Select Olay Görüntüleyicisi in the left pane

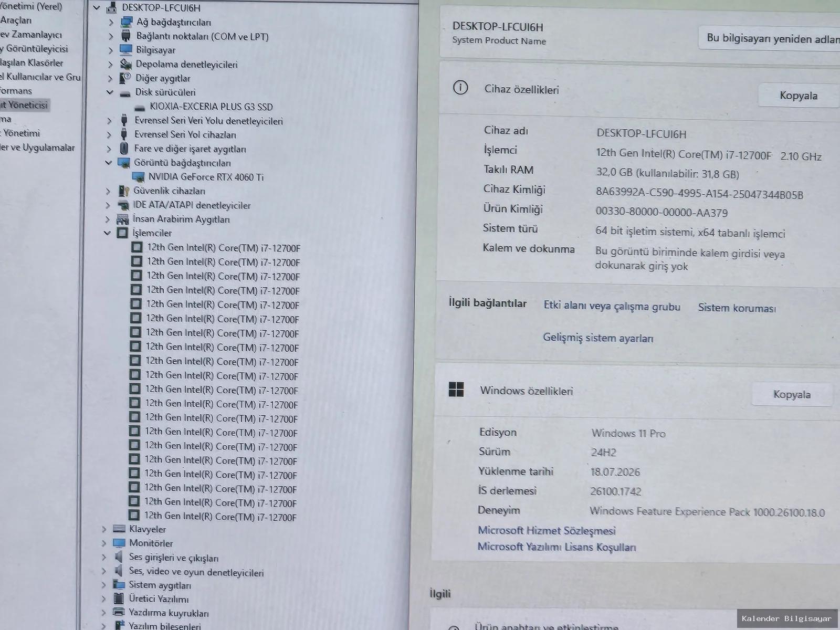[34, 49]
